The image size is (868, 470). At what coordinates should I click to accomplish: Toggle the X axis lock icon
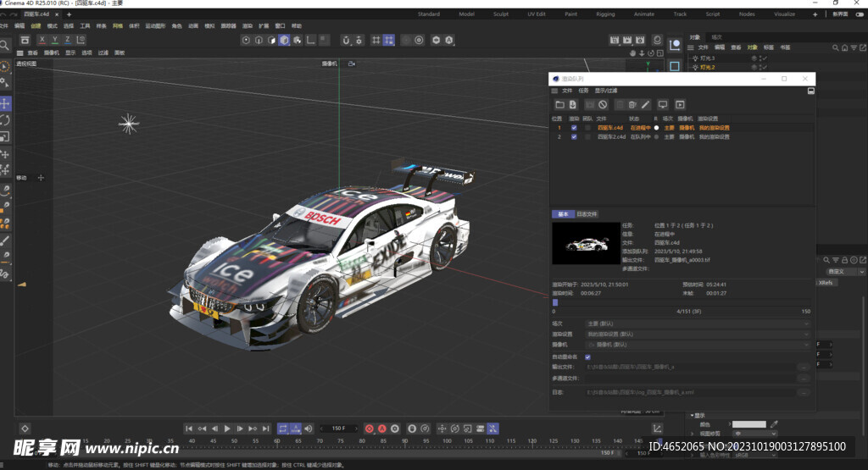pos(42,40)
